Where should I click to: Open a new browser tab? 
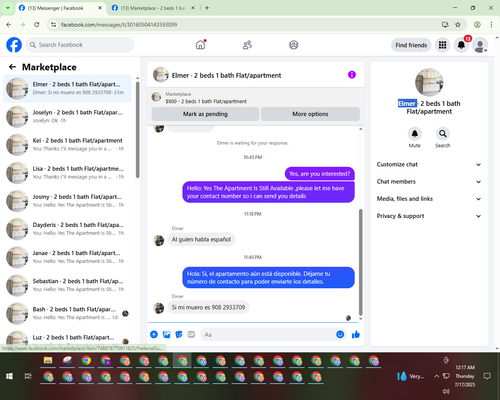[x=207, y=8]
